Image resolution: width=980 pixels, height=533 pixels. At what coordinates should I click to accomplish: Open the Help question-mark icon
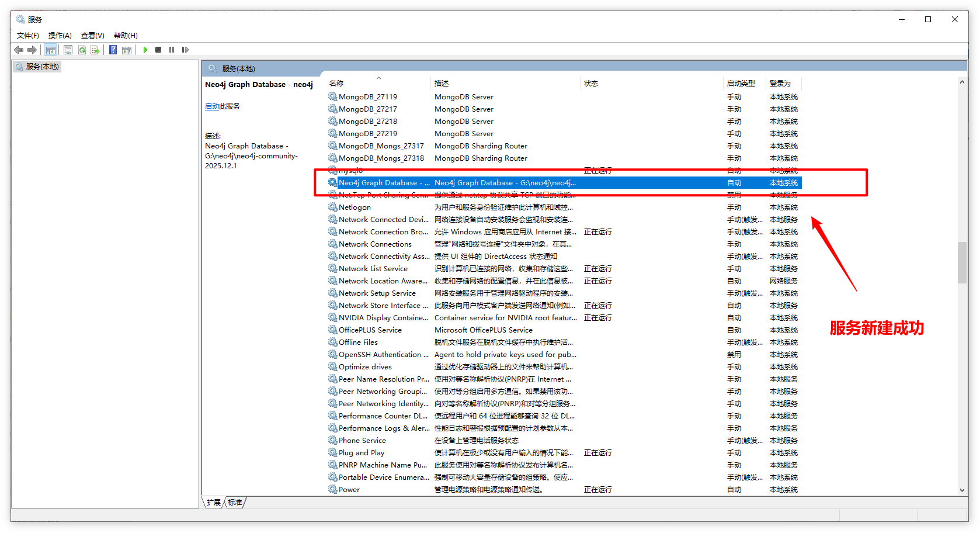point(113,50)
